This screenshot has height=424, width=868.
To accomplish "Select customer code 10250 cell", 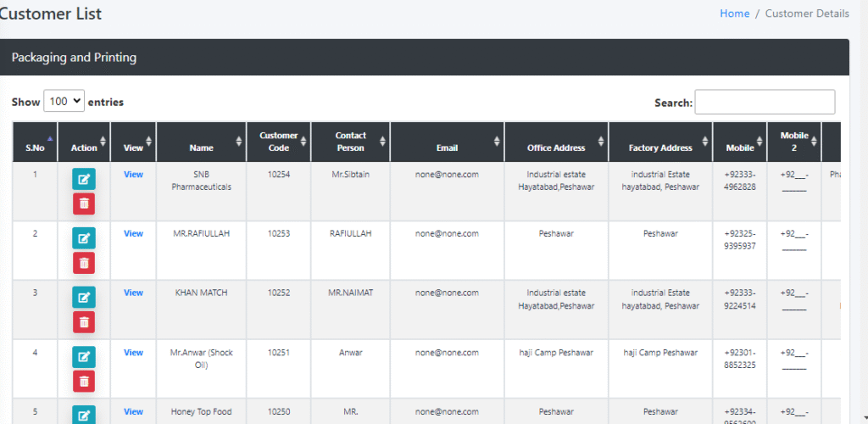I will pos(279,412).
